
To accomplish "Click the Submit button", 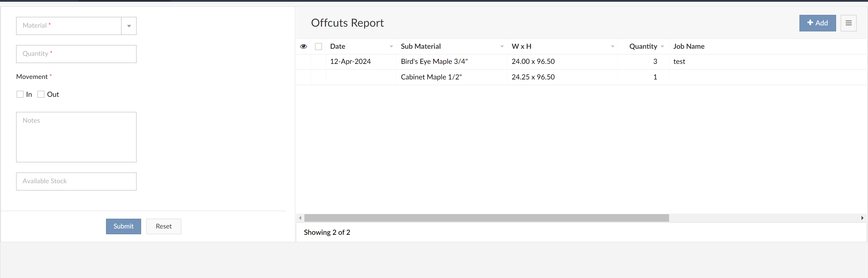I will 123,226.
